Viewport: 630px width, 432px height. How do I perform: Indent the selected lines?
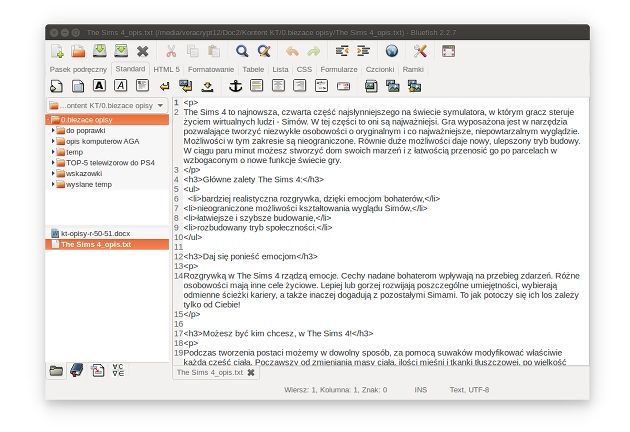coord(363,51)
